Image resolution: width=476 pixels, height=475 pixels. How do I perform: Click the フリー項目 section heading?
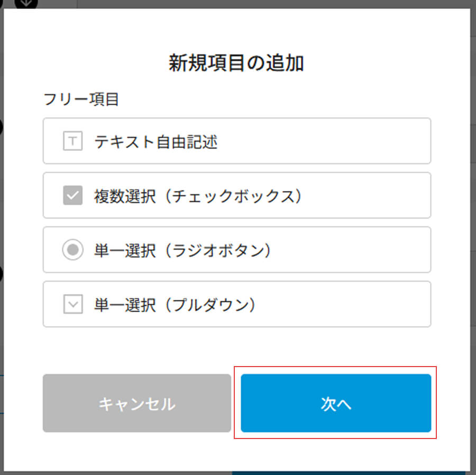81,99
